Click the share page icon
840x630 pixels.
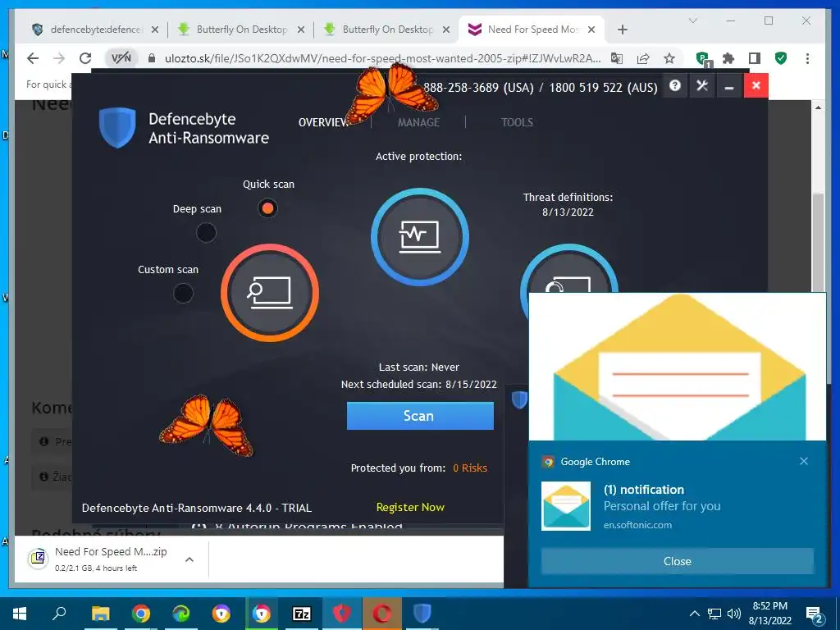pyautogui.click(x=643, y=58)
